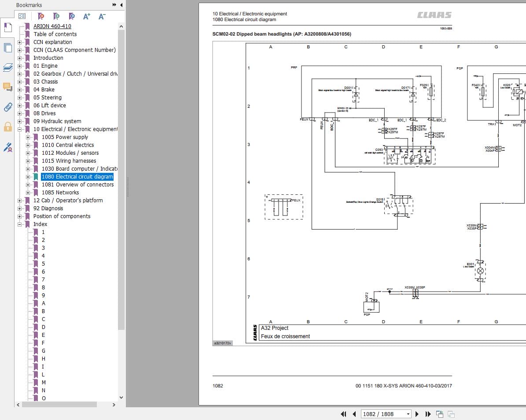Screen dimensions: 526x420
Task: Collapse the Bookmarks panel arrow
Action: [121, 5]
